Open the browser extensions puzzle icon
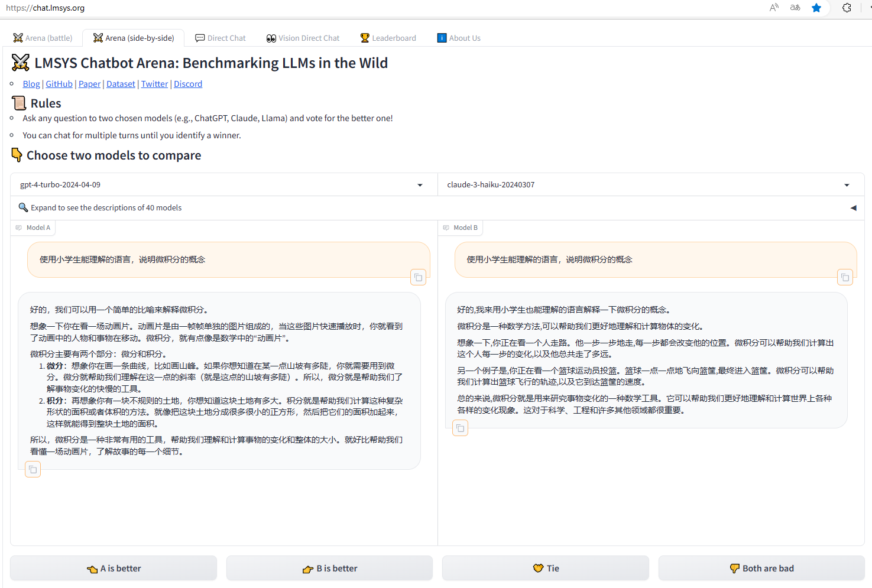The image size is (872, 588). [847, 8]
